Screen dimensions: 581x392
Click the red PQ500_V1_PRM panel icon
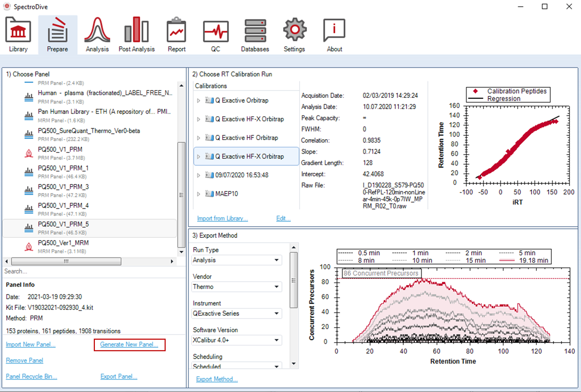(29, 153)
